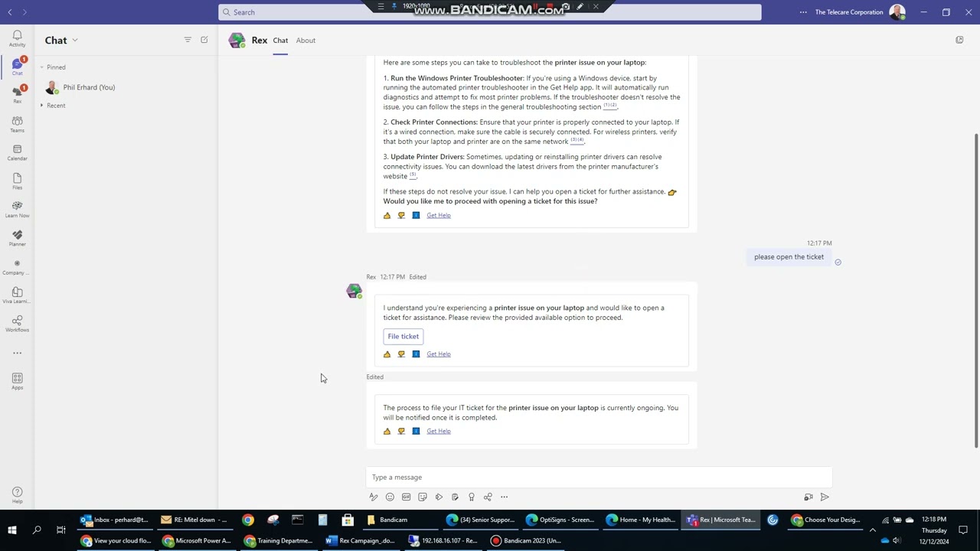Open Settings and more ellipsis in title bar

803,12
